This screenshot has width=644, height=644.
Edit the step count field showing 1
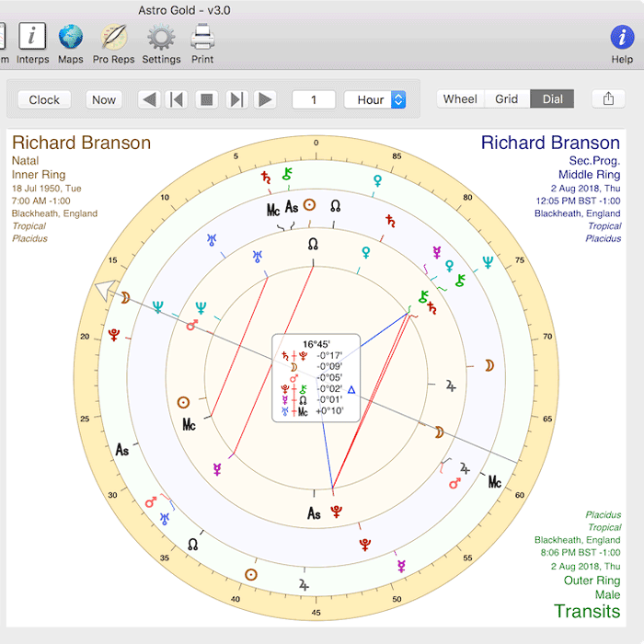click(x=314, y=99)
